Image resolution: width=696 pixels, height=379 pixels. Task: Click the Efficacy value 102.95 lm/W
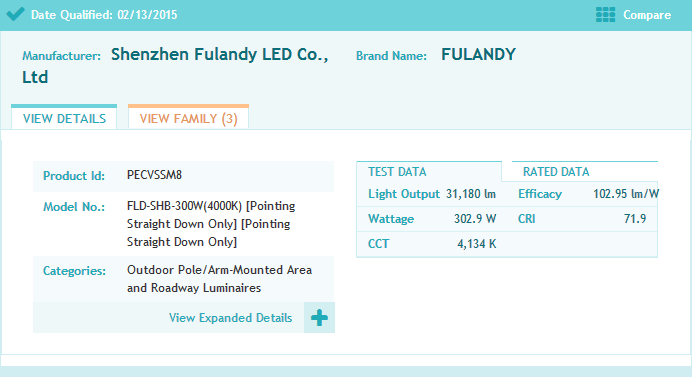pos(626,194)
